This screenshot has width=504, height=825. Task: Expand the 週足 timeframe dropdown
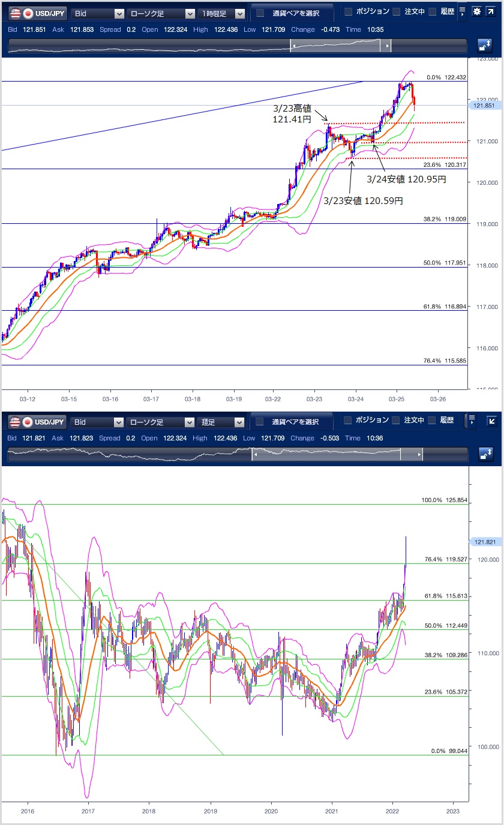click(x=223, y=422)
